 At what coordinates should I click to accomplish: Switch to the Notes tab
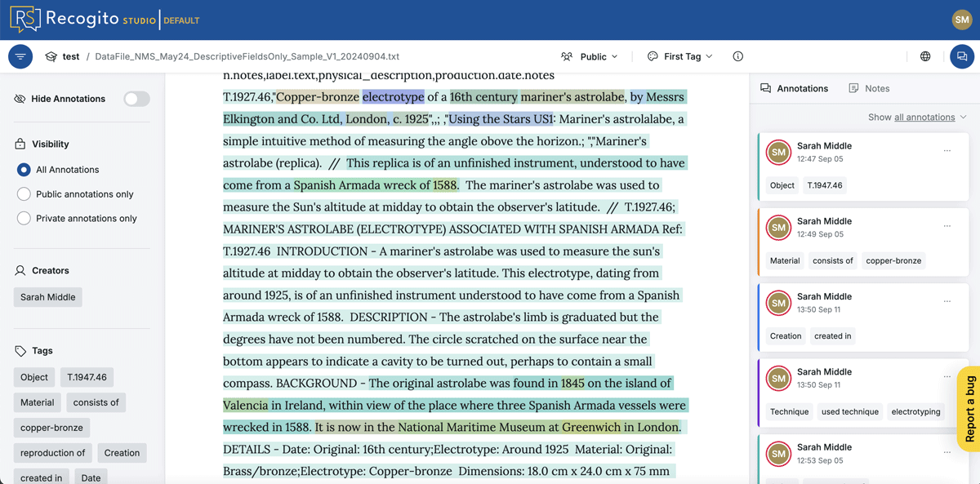[869, 88]
